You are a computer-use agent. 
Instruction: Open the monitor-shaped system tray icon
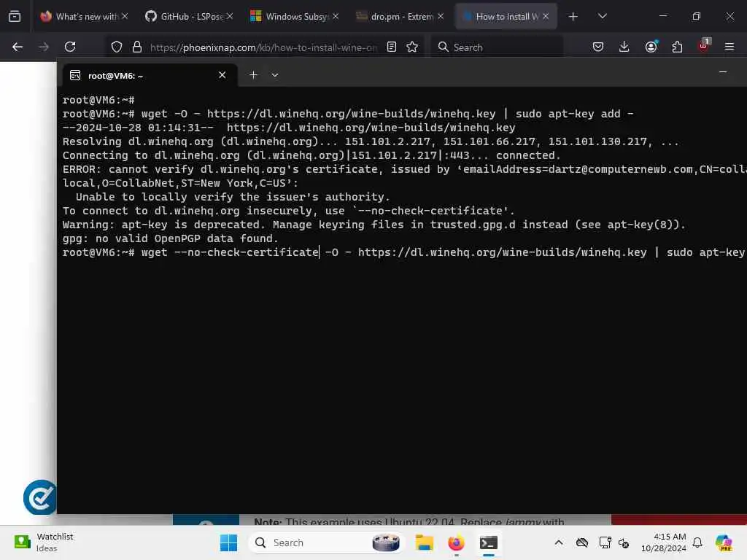pos(605,542)
